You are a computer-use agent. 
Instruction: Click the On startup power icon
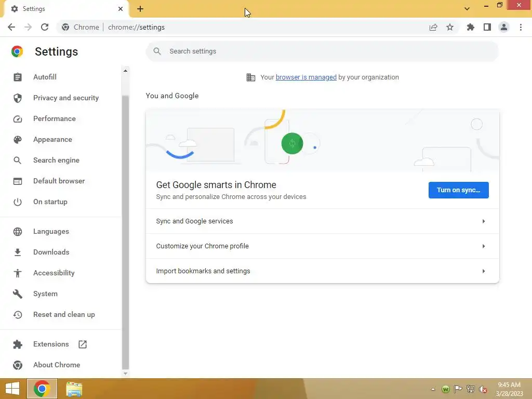(18, 202)
